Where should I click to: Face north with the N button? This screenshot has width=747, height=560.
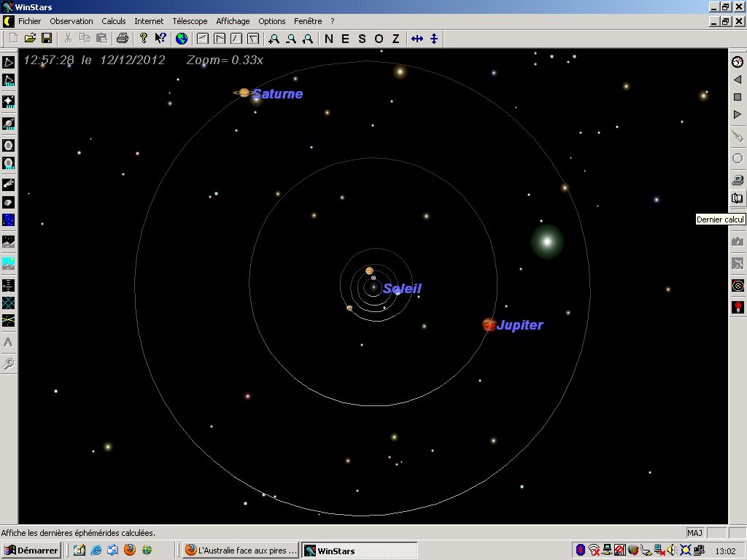tap(328, 39)
